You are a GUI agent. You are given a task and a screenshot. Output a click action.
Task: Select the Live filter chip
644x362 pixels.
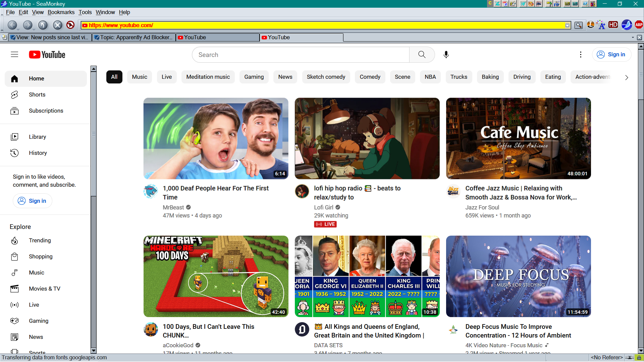(167, 77)
